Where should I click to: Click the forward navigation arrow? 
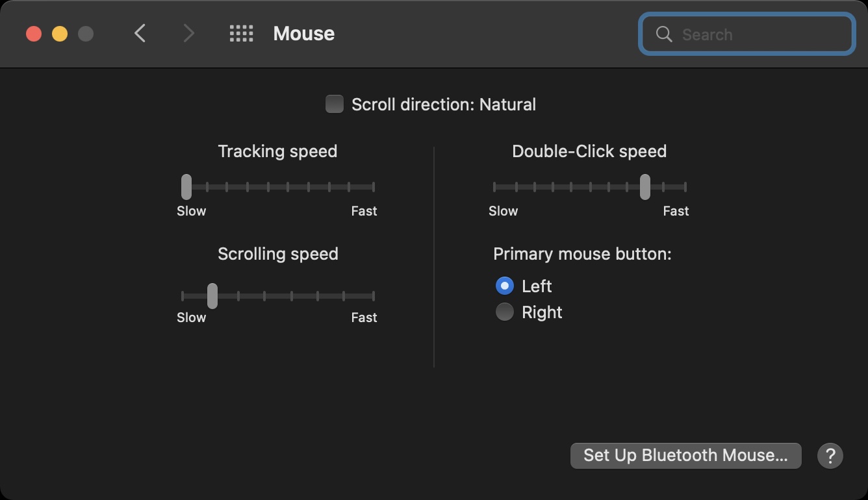click(188, 33)
